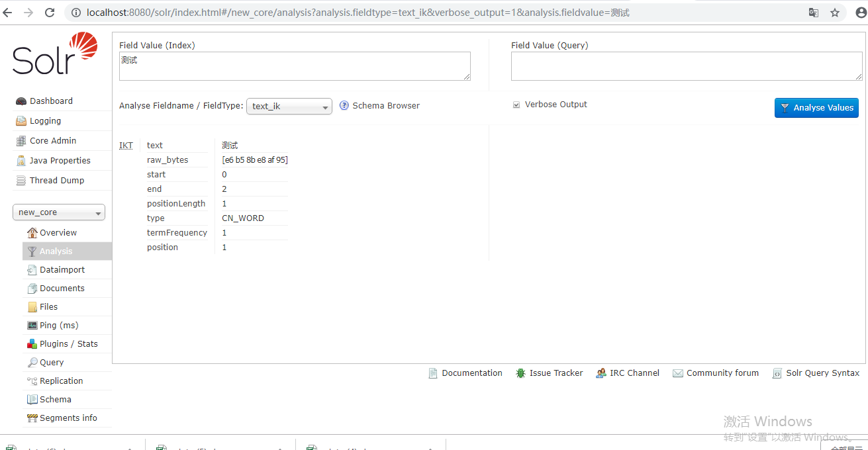Click the Documents icon
The height and width of the screenshot is (450, 868).
pyautogui.click(x=32, y=289)
